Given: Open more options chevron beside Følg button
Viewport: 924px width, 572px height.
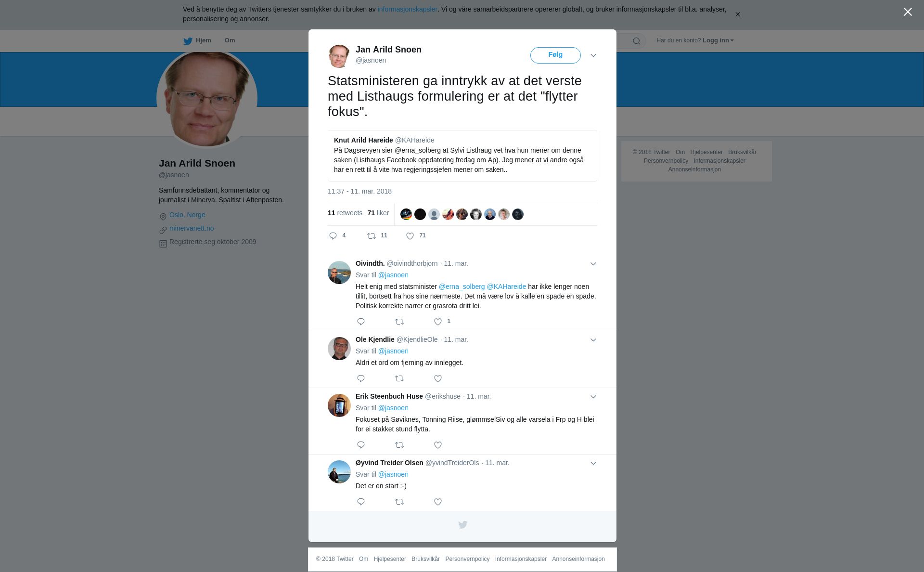Looking at the screenshot, I should [x=593, y=55].
